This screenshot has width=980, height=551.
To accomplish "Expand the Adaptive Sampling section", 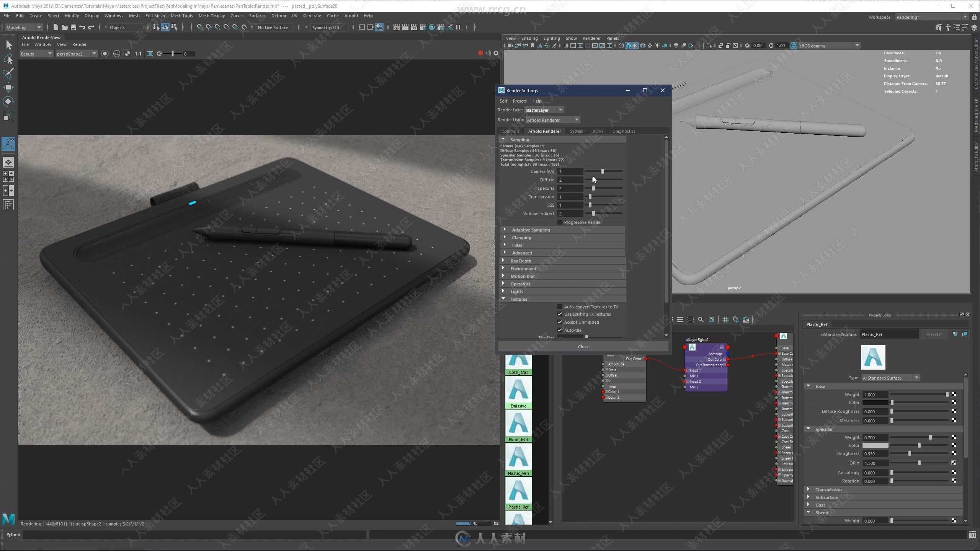I will 563,230.
